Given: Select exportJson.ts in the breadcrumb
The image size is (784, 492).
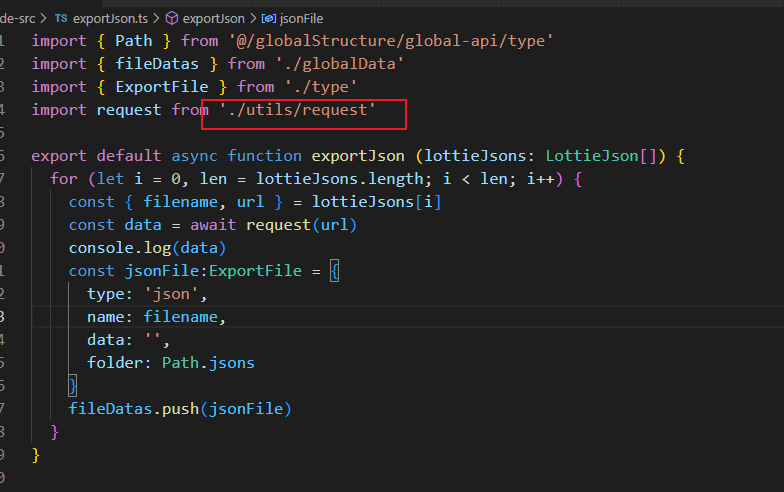Looking at the screenshot, I should pos(110,19).
